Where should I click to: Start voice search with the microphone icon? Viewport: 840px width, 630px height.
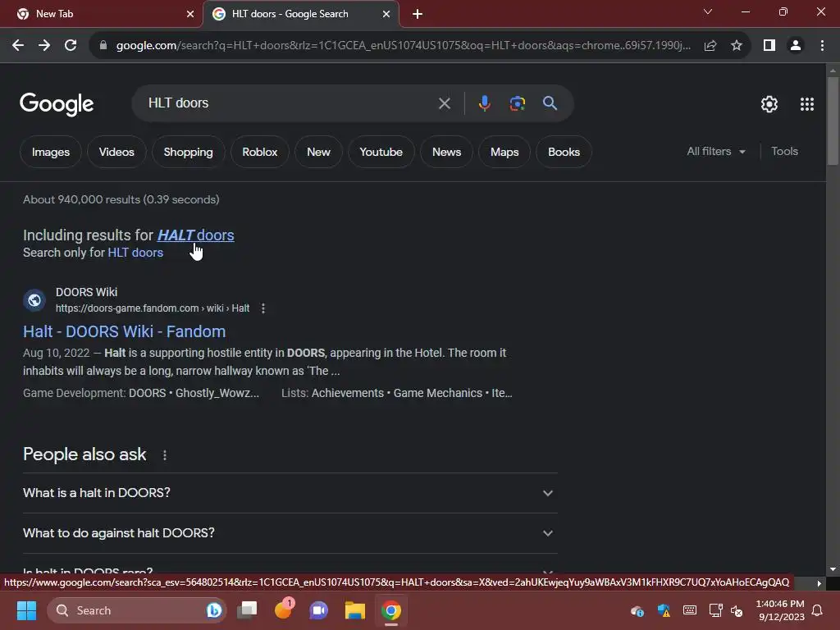(x=484, y=103)
